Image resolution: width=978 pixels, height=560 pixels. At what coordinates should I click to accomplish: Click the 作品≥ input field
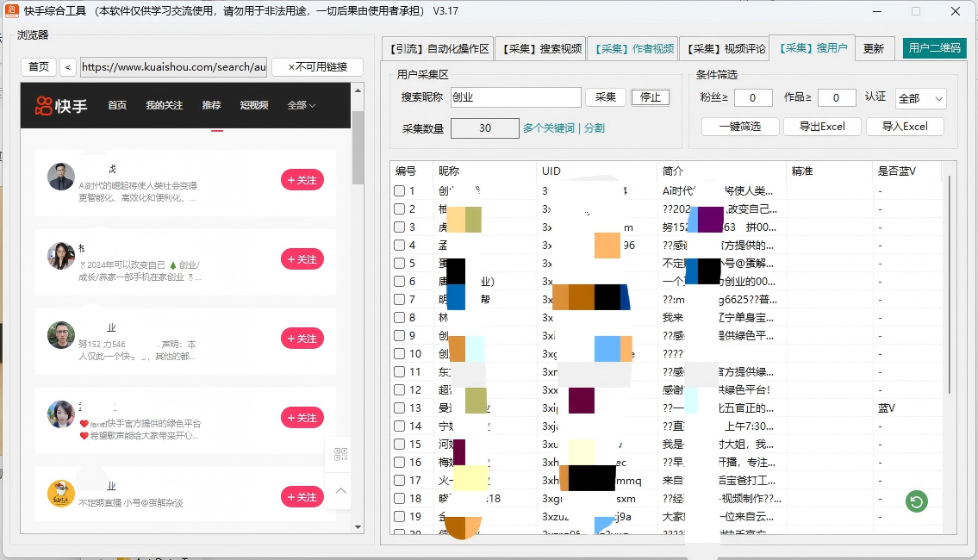coord(837,98)
